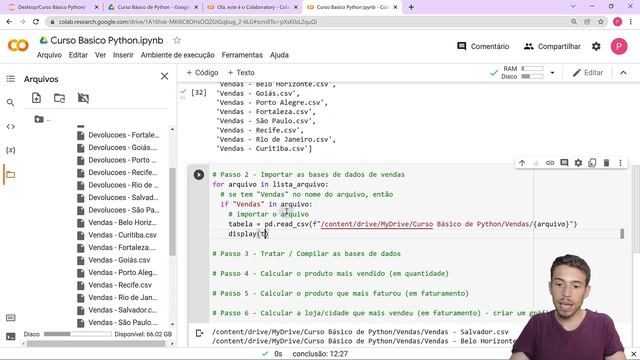Add a new Texto cell
The image size is (640, 360).
[241, 73]
